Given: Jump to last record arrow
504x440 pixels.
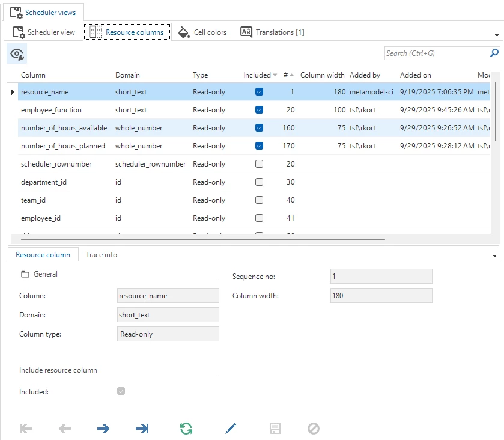Looking at the screenshot, I should click(x=142, y=429).
